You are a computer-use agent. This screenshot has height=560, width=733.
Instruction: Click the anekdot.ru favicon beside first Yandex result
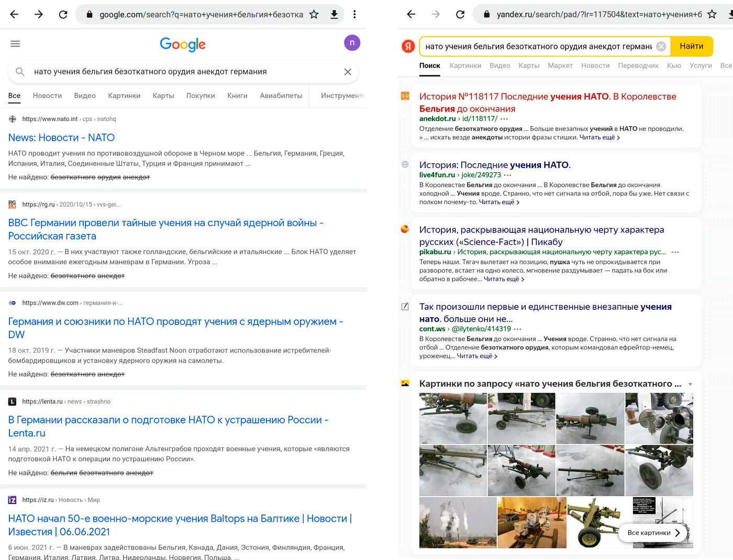click(405, 96)
